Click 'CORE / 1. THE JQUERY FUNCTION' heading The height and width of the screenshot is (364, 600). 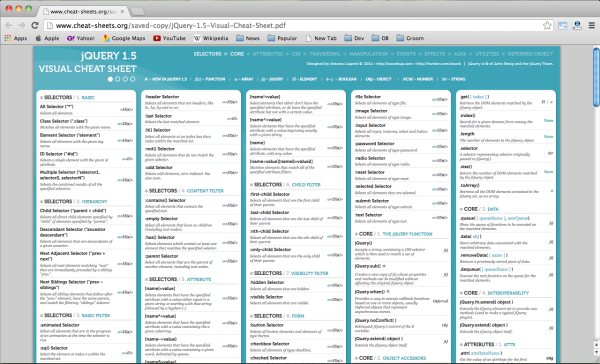[x=393, y=234]
